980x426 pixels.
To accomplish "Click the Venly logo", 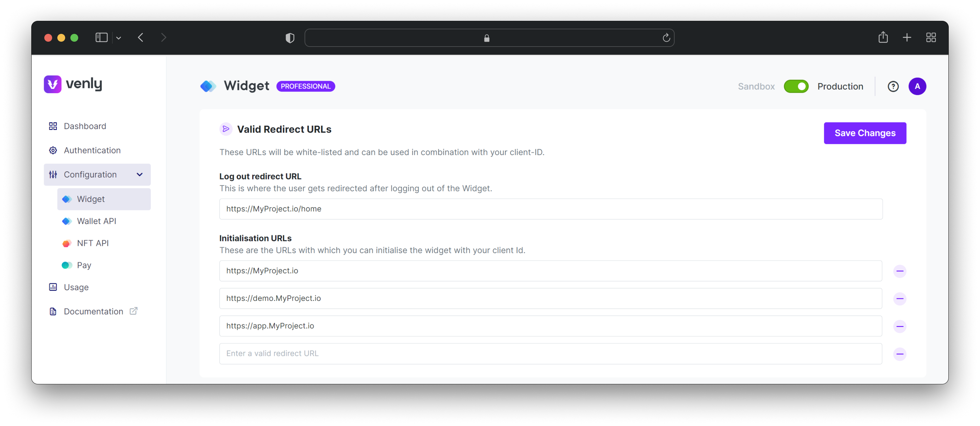I will click(x=73, y=84).
